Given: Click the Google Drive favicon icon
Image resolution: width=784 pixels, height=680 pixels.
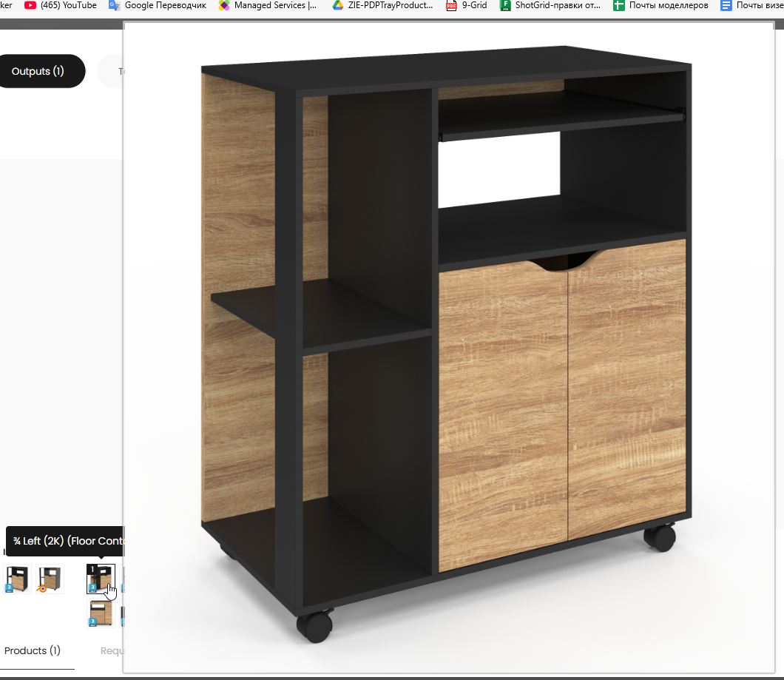Looking at the screenshot, I should (338, 5).
